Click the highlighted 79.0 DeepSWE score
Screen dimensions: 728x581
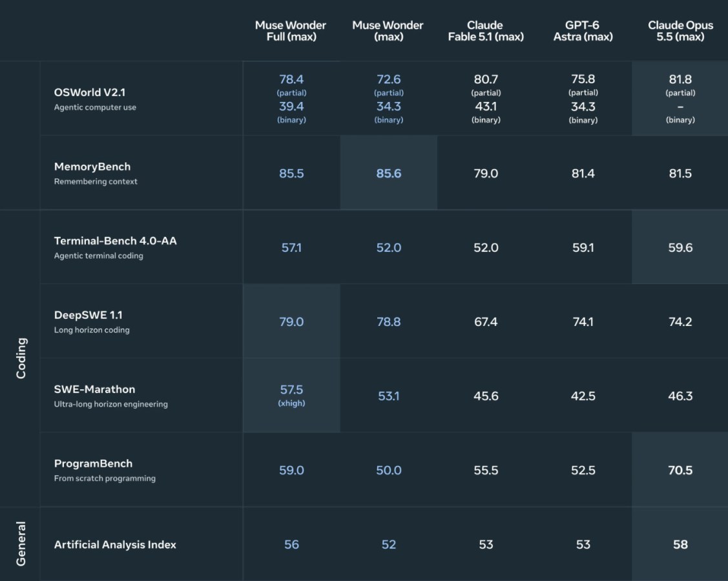(291, 321)
